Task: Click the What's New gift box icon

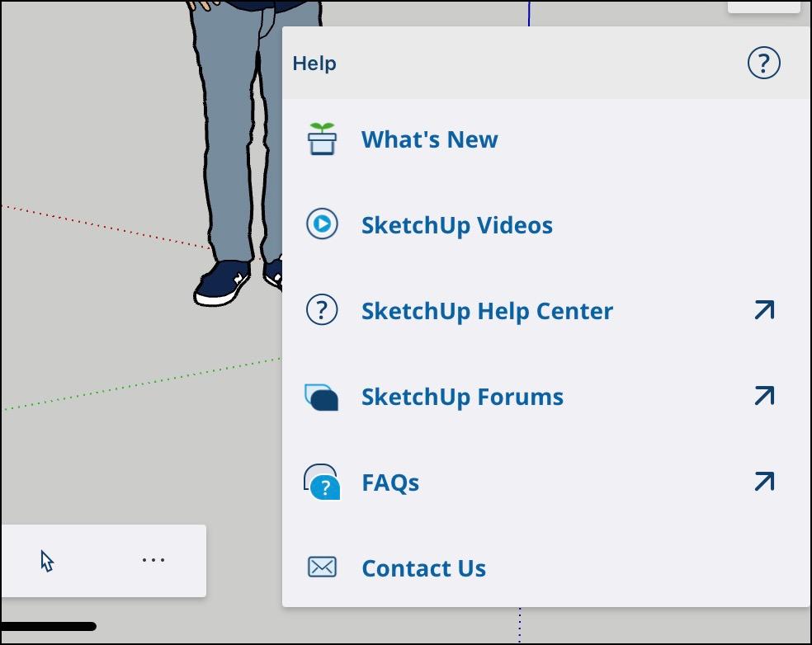Action: click(321, 139)
